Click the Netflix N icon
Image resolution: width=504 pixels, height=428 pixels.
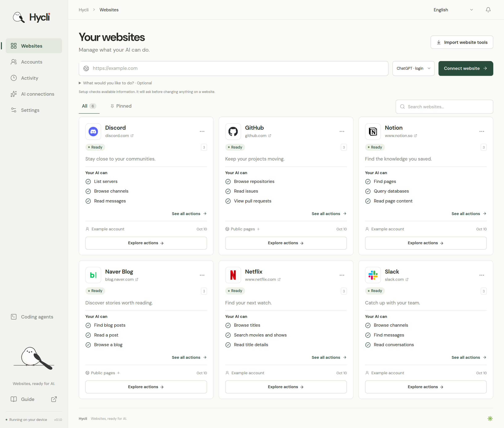point(233,275)
